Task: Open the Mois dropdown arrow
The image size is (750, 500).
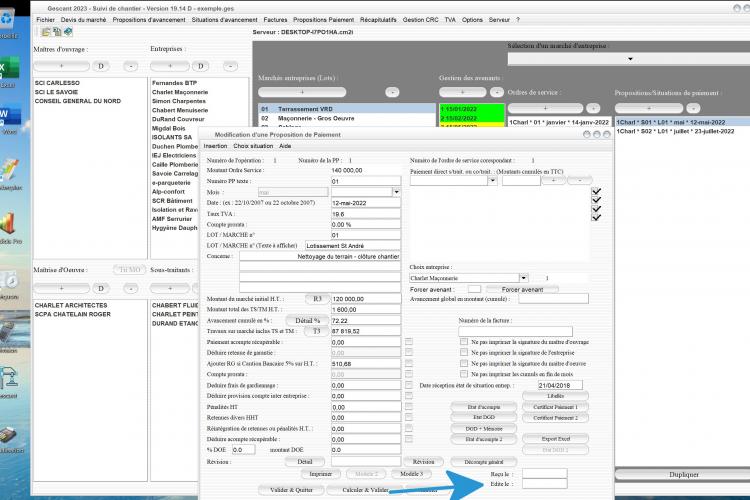Action: pos(396,192)
